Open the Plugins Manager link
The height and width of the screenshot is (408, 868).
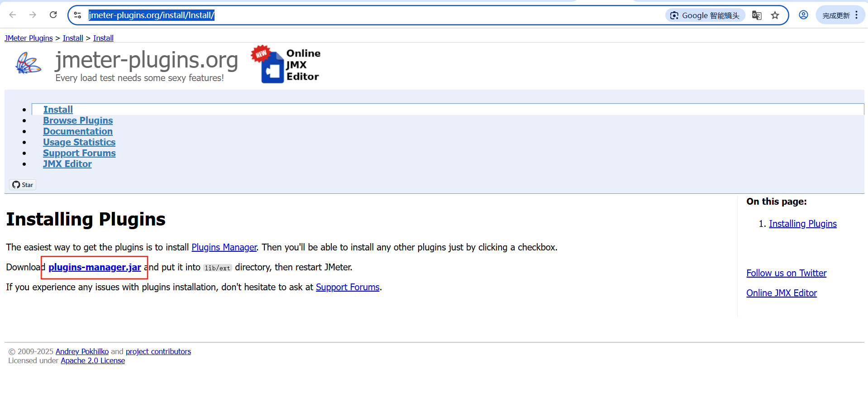tap(224, 247)
